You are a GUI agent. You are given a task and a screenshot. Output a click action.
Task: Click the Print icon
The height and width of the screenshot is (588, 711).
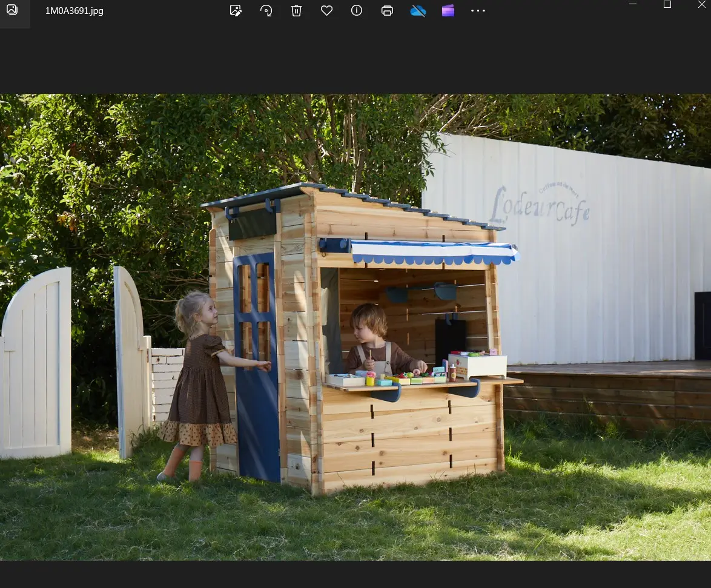pos(387,10)
